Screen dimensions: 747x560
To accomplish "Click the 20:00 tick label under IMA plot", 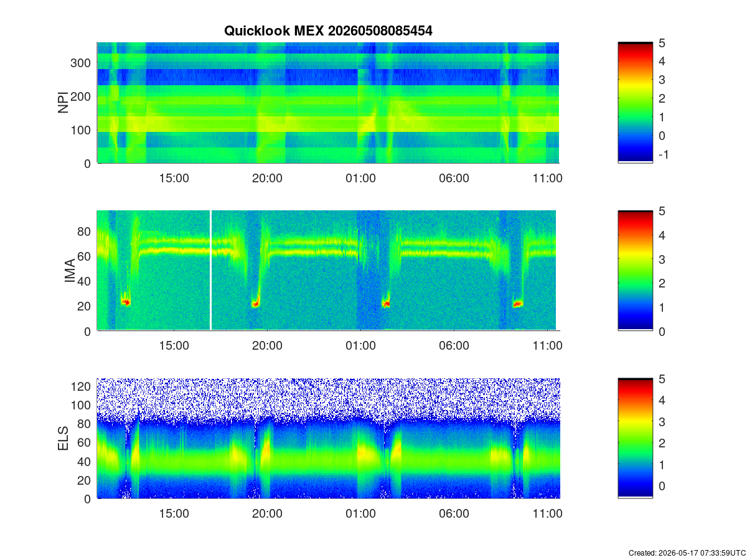I will click(268, 346).
